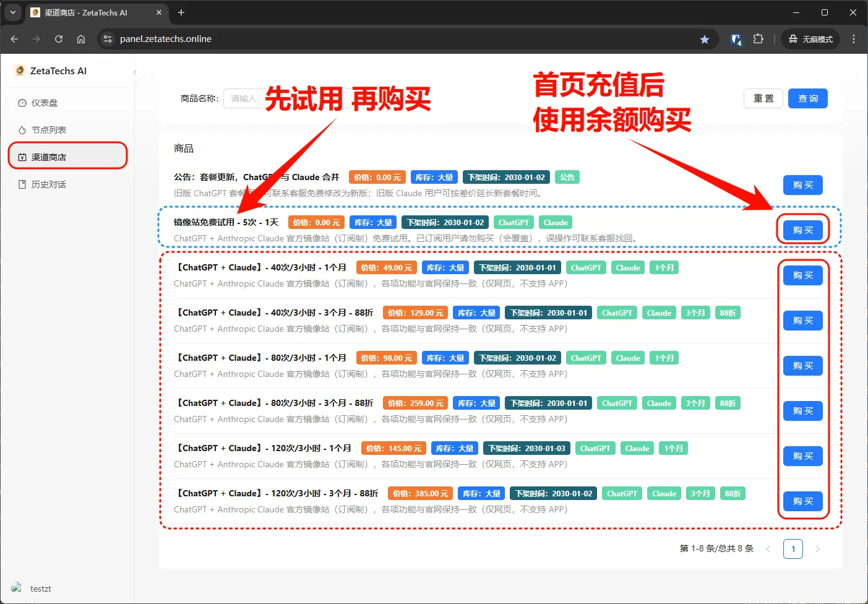Click the 价格: 49.00 元 tag

tap(387, 268)
